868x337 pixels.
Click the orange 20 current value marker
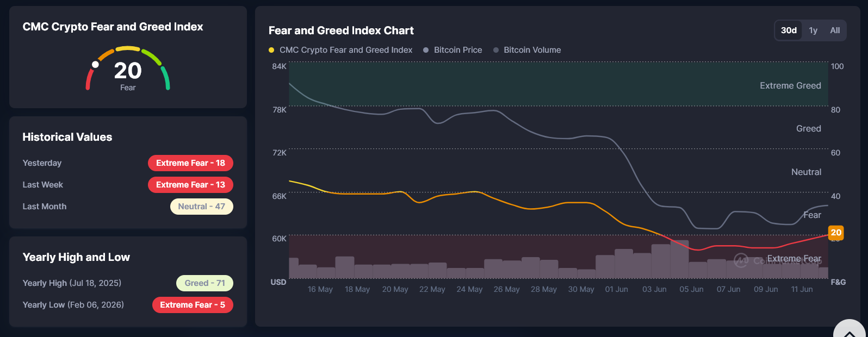tap(836, 233)
